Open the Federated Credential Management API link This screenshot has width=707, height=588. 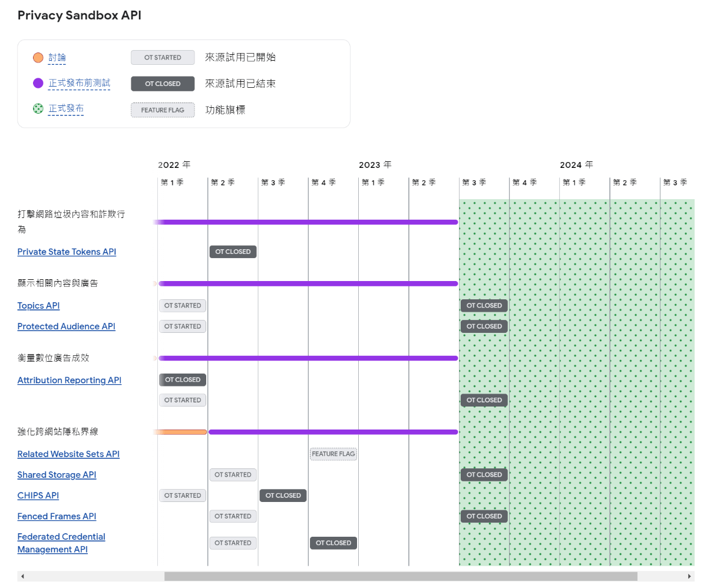[x=61, y=543]
